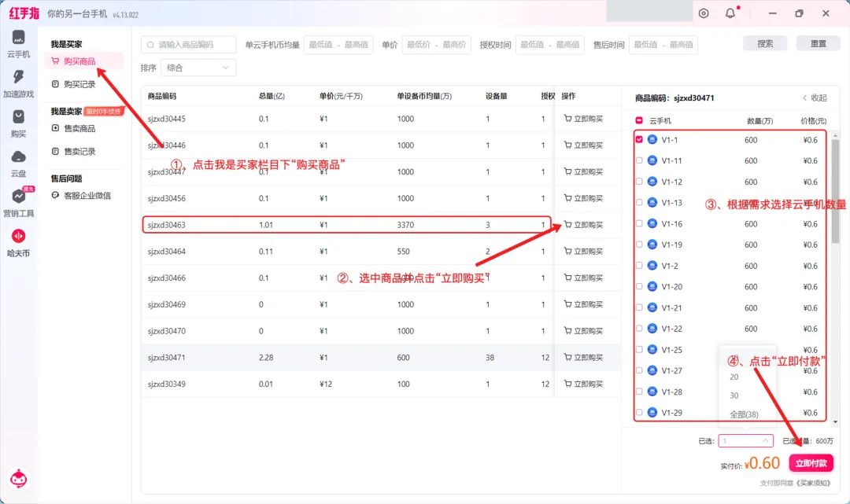Toggle the select-all 云手机 header checkbox
850x504 pixels.
point(639,120)
